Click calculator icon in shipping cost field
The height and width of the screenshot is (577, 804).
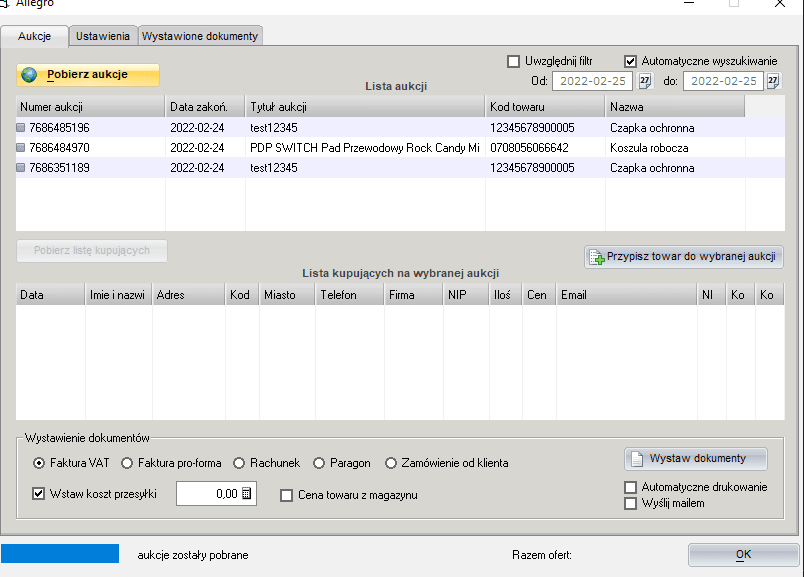coord(247,494)
